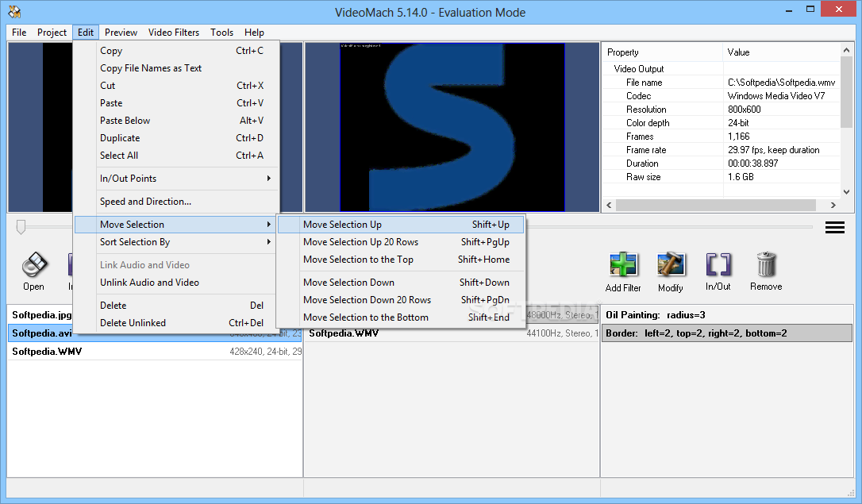
Task: Select Move Selection Up
Action: click(x=401, y=225)
